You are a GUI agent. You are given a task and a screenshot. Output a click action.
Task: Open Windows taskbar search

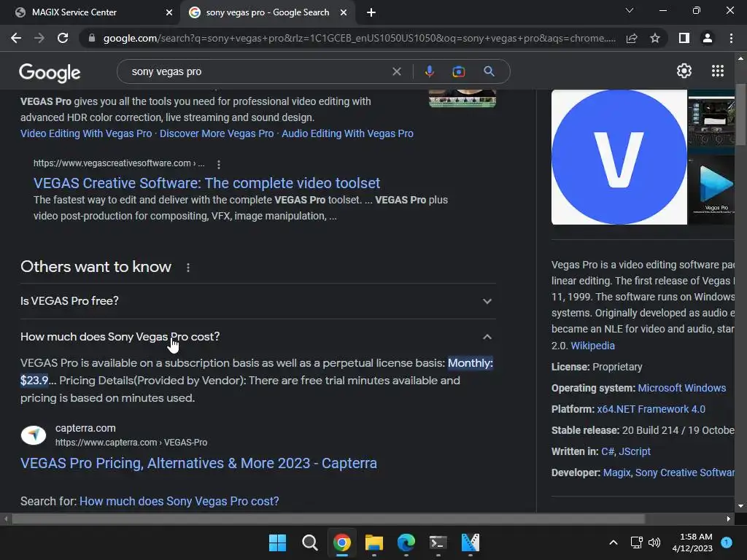309,542
